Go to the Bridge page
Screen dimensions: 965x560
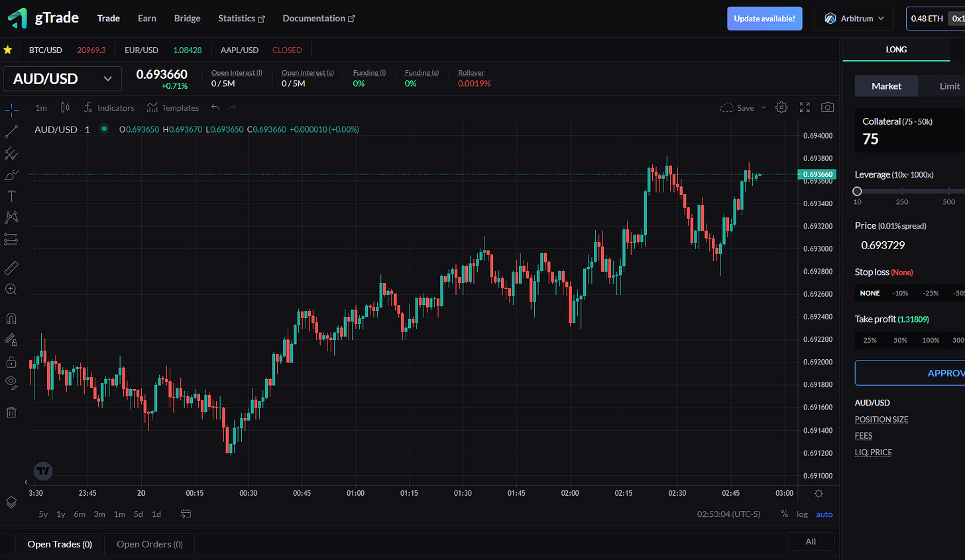click(187, 19)
